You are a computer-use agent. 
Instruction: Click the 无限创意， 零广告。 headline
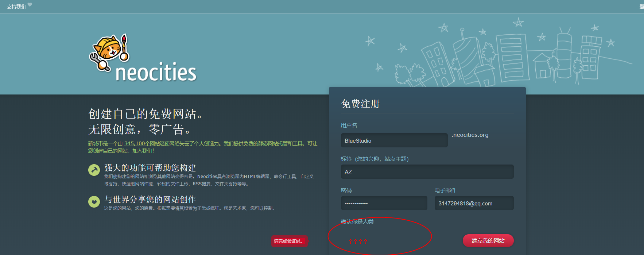pyautogui.click(x=139, y=129)
